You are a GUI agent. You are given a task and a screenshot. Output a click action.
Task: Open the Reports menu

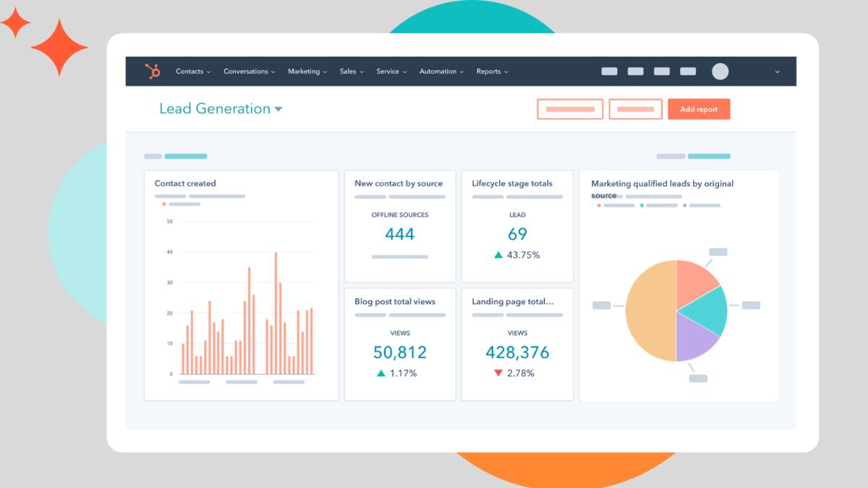click(492, 72)
